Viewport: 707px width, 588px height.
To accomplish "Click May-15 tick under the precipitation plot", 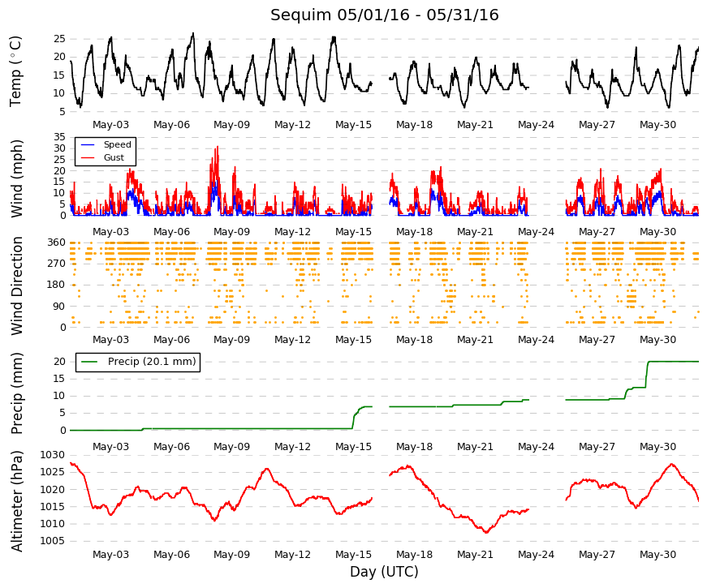I will point(354,447).
